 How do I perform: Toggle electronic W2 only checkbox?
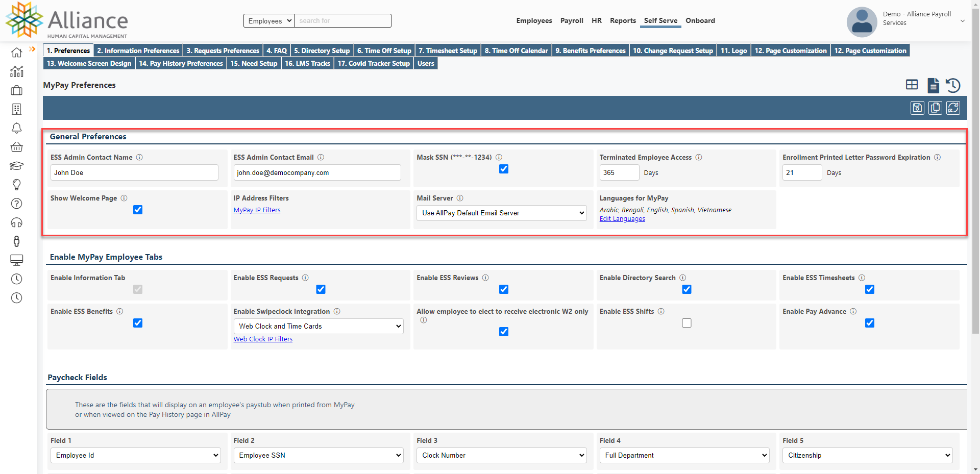coord(504,332)
